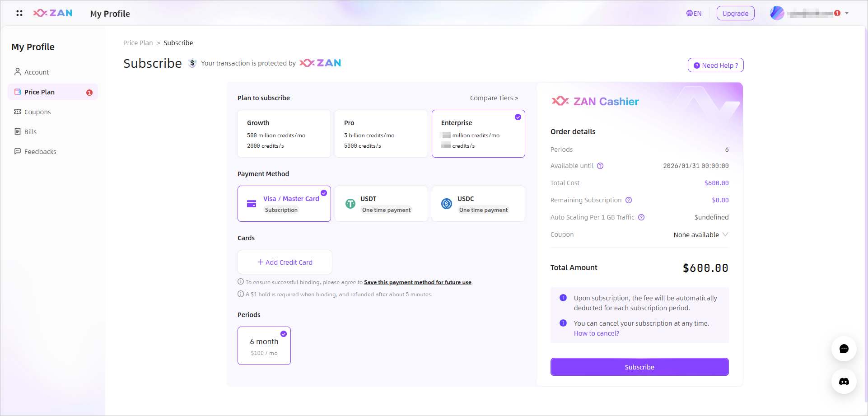The height and width of the screenshot is (416, 868).
Task: Click the credit card icon on Visa option
Action: pos(252,204)
